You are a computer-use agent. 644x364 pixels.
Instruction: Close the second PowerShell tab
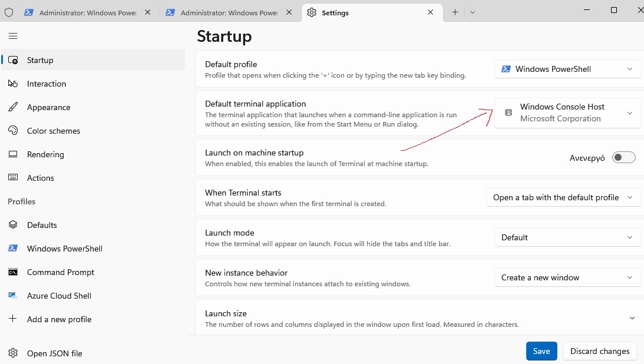point(289,12)
